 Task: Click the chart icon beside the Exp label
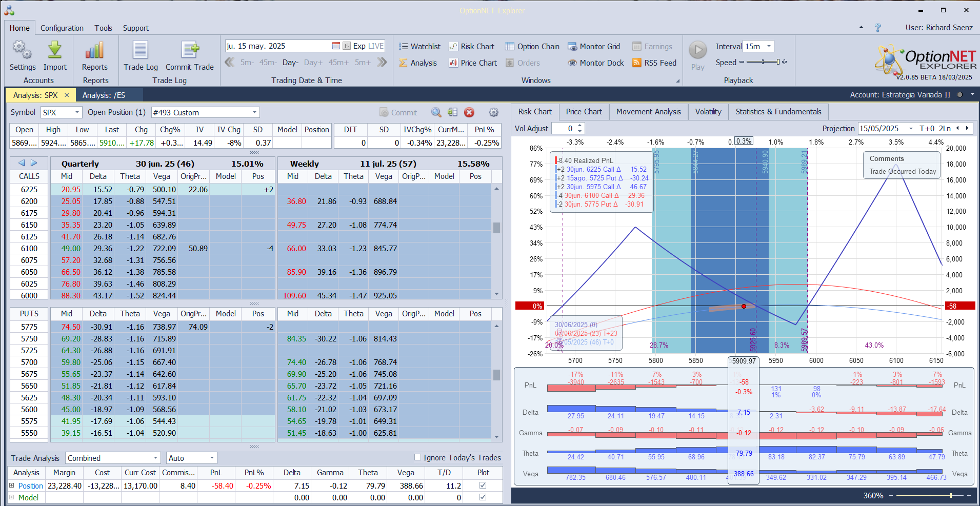347,46
